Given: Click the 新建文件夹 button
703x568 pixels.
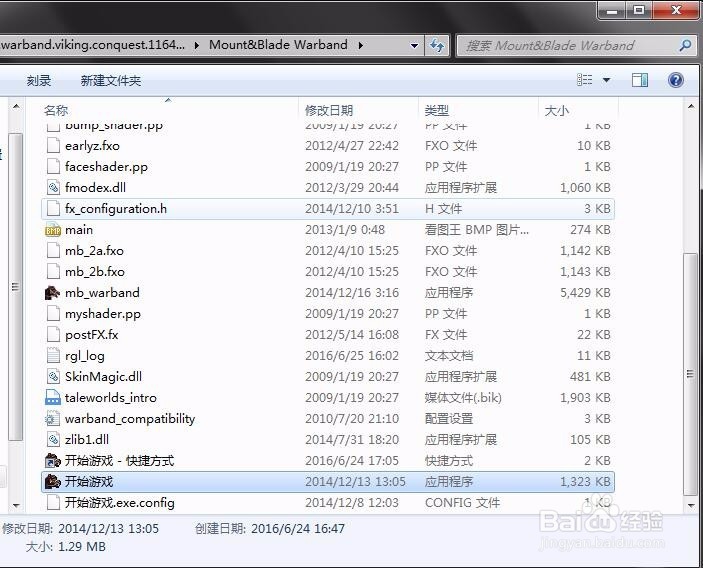Looking at the screenshot, I should tap(111, 81).
